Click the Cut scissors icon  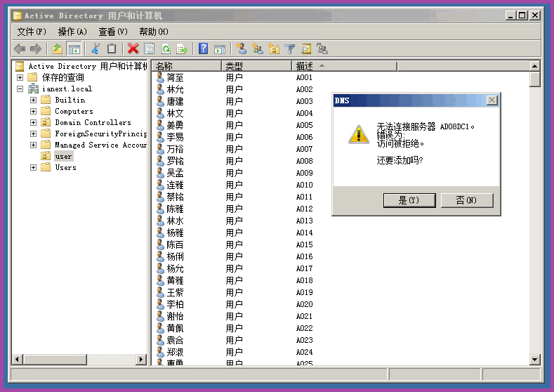click(95, 48)
